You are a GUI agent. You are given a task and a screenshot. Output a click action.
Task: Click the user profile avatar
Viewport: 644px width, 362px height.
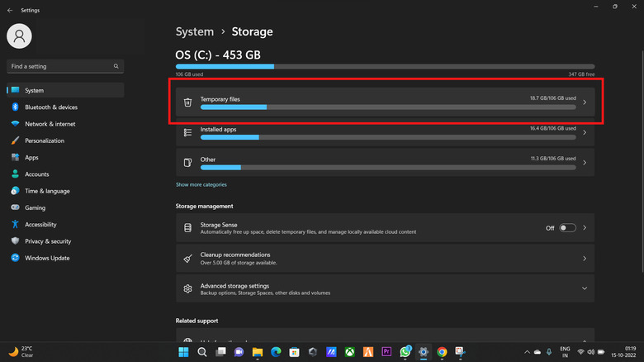click(x=20, y=36)
